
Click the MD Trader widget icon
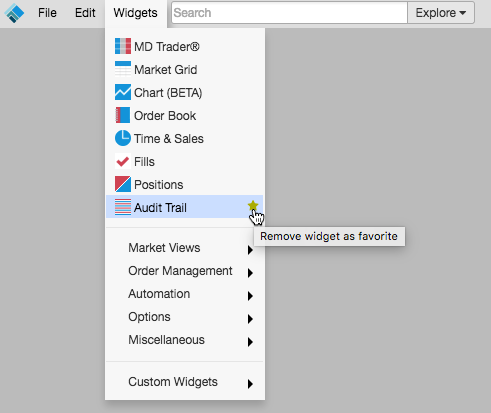(123, 46)
